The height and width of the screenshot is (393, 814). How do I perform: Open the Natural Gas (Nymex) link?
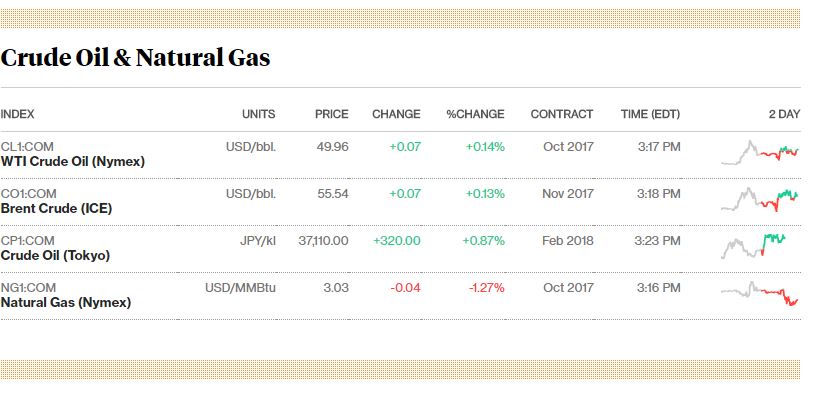coord(65,302)
